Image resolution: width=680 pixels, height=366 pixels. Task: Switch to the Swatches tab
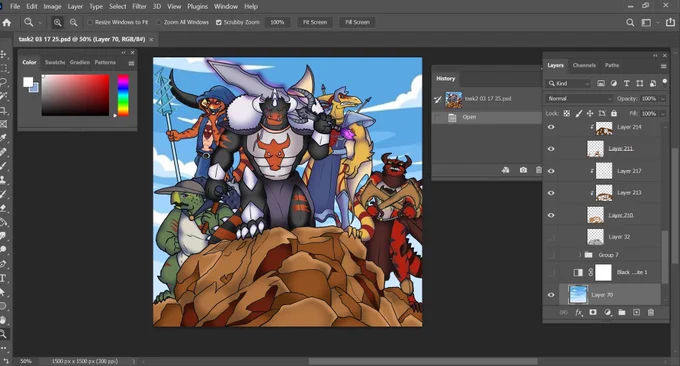click(x=55, y=62)
